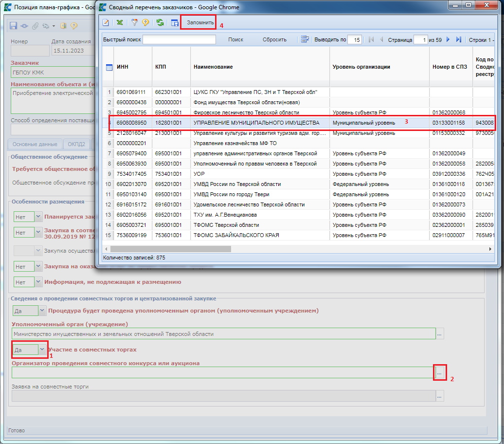This screenshot has height=444, width=504.
Task: Open the Основные данные tab
Action: 35,144
